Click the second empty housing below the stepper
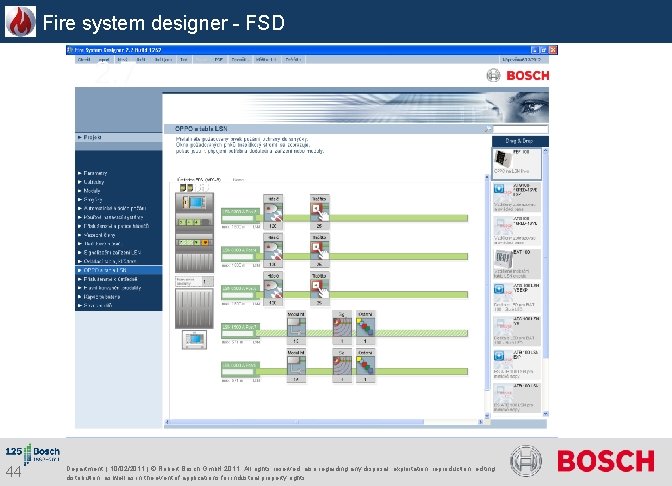Image resolution: width=672 pixels, height=486 pixels. [x=194, y=309]
